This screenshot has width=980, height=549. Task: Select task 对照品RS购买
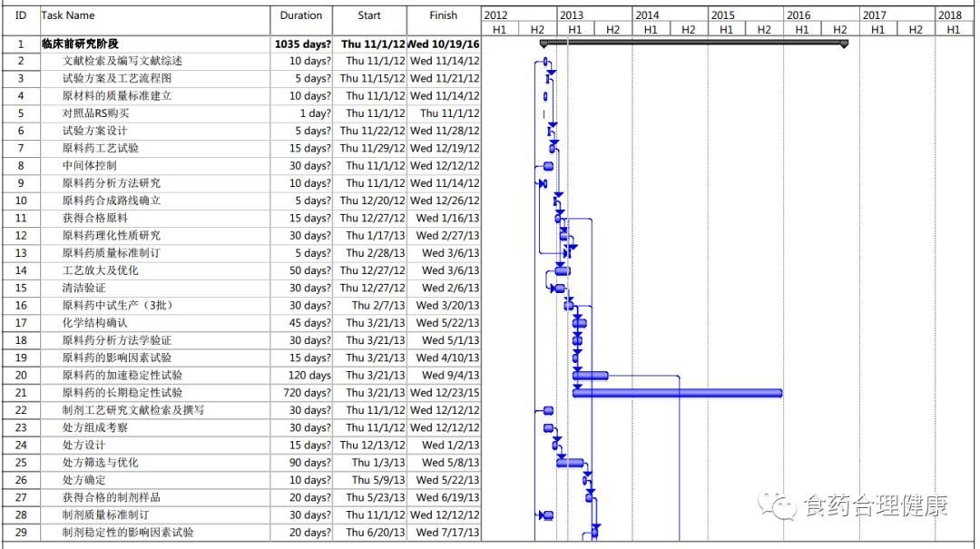coord(95,113)
